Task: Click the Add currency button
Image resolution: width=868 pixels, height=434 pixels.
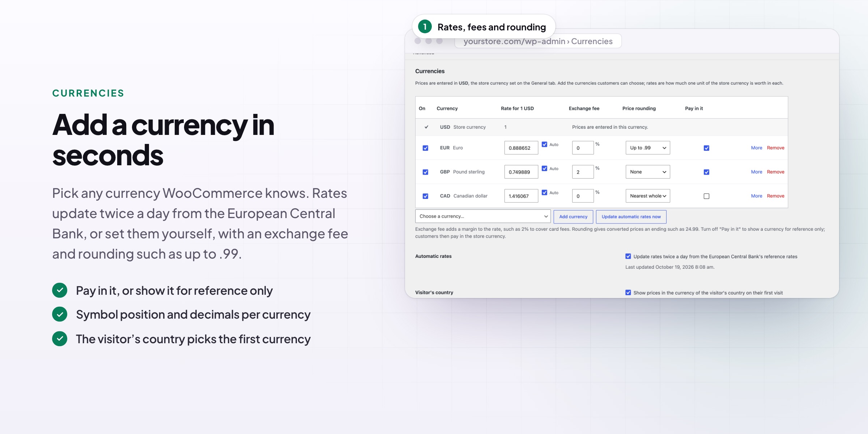Action: (x=573, y=217)
